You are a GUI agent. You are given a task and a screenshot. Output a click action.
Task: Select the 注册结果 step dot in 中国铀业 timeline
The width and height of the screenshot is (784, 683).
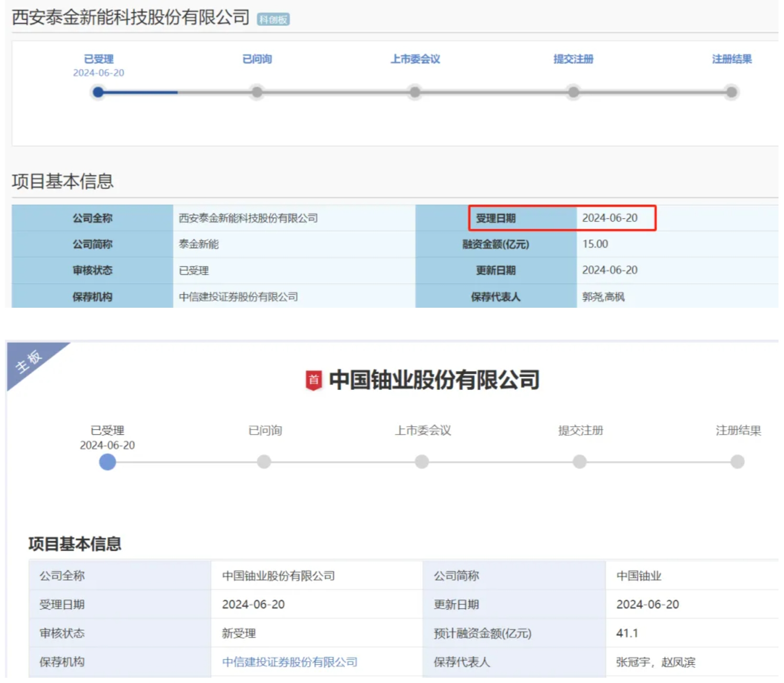[x=737, y=462]
